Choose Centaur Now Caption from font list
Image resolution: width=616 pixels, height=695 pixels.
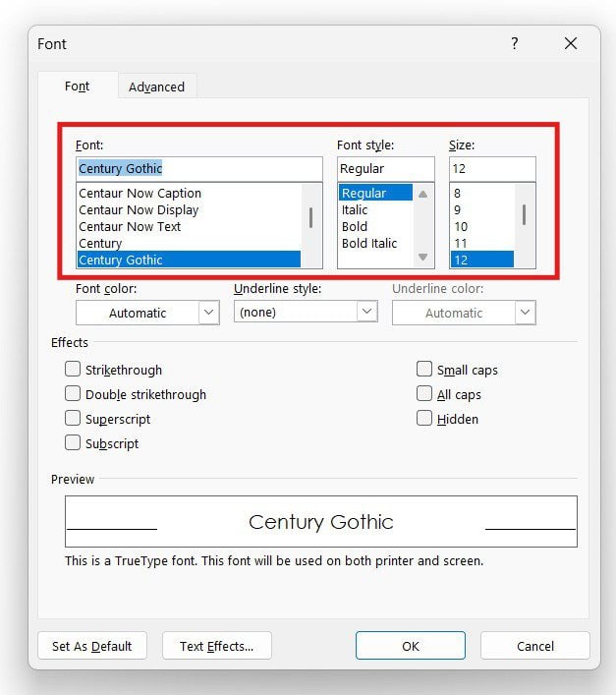[x=189, y=194]
